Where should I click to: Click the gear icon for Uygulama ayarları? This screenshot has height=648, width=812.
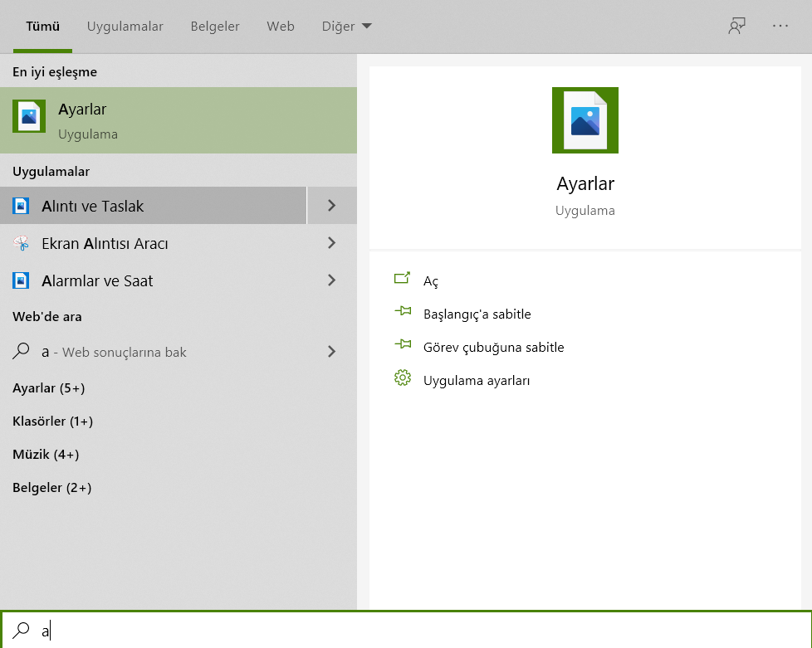tap(403, 378)
